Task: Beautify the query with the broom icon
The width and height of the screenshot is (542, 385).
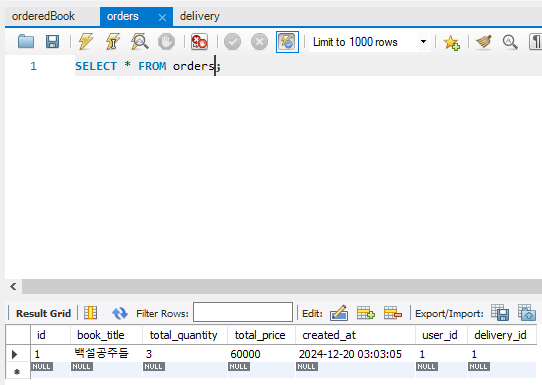Action: click(x=484, y=42)
